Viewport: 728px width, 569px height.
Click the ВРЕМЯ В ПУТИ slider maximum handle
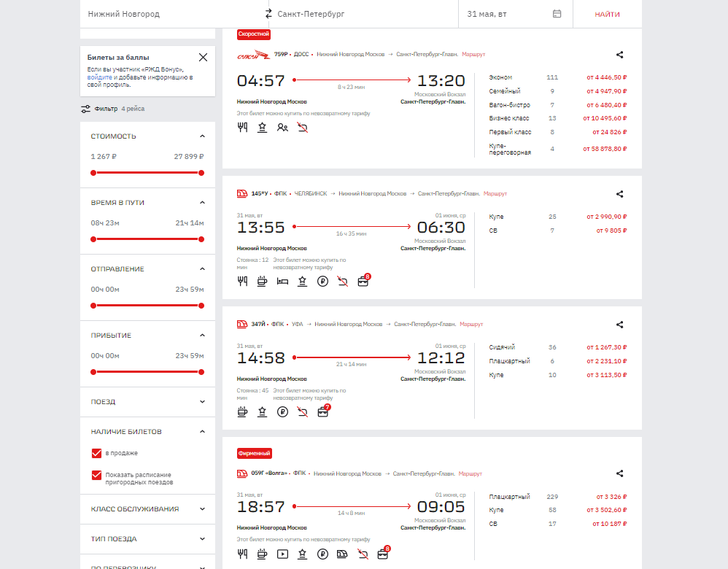(201, 239)
